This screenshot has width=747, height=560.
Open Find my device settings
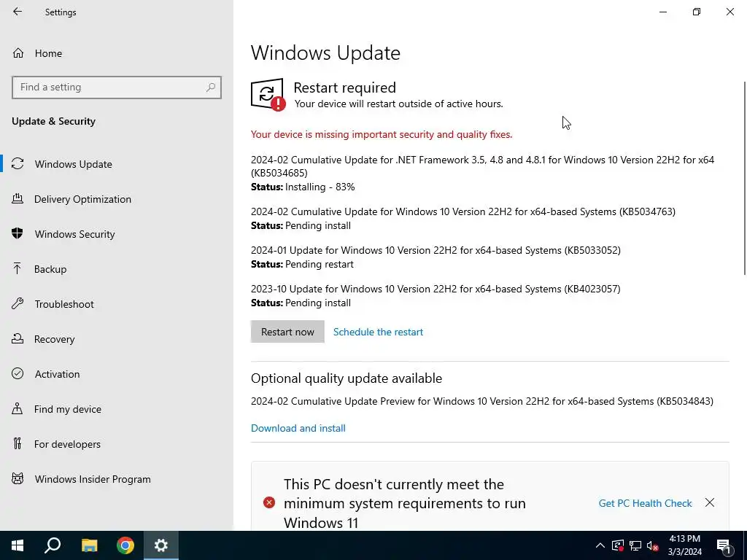[x=117, y=409]
